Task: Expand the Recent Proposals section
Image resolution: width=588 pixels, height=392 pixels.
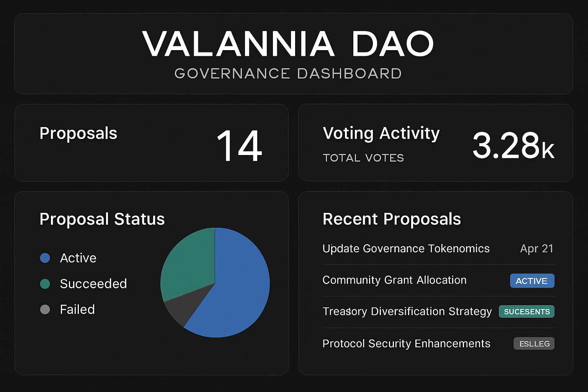Action: (392, 219)
